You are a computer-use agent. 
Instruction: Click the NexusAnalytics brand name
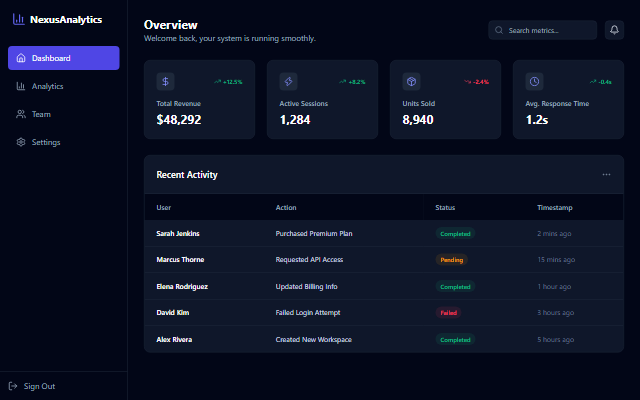[x=66, y=20]
